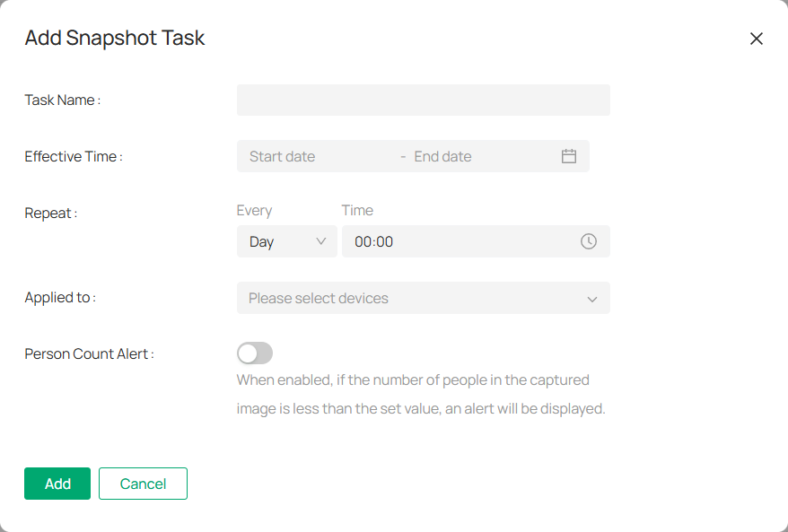Click the Cancel button
The height and width of the screenshot is (532, 788).
tap(143, 483)
